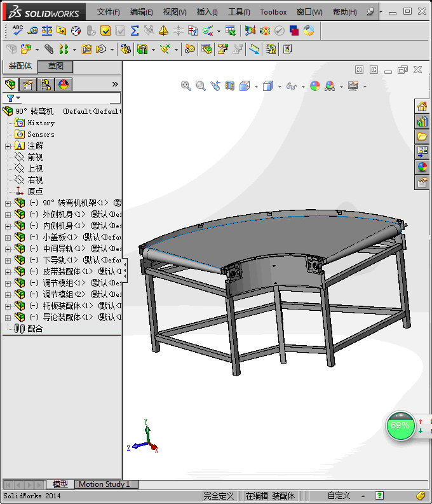
Task: Click the Curvature rainbow magnifier icon
Action: [250, 31]
